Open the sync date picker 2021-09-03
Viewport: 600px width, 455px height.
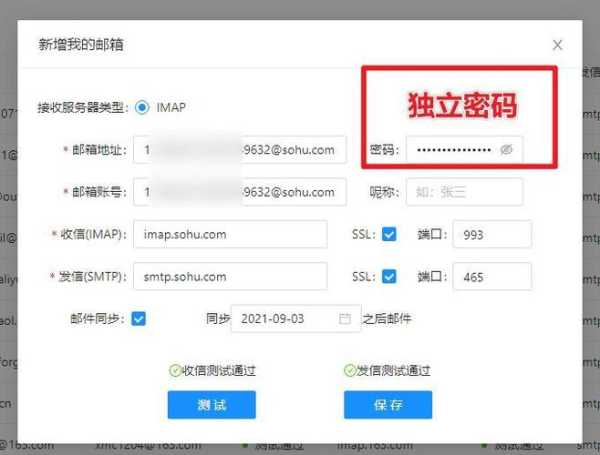point(283,319)
